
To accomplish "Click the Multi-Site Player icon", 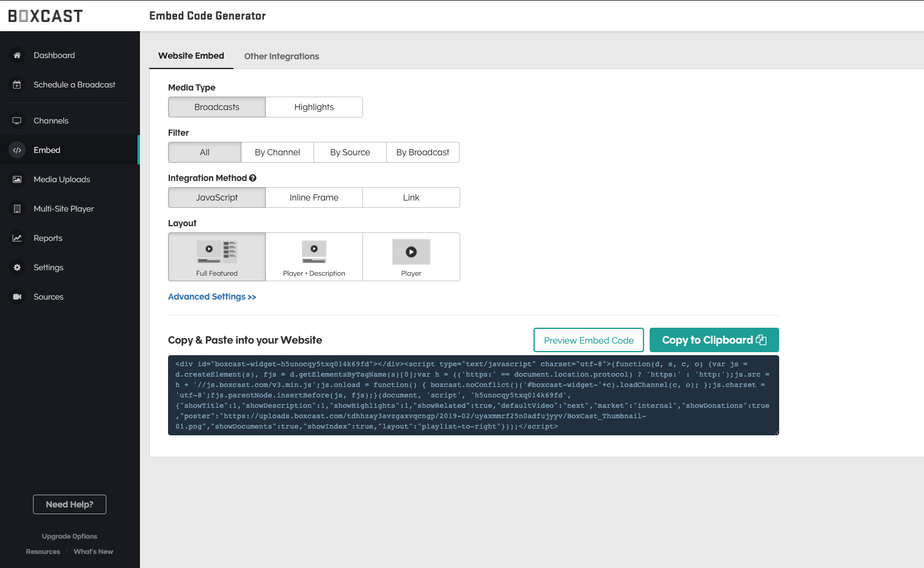I will click(x=17, y=209).
